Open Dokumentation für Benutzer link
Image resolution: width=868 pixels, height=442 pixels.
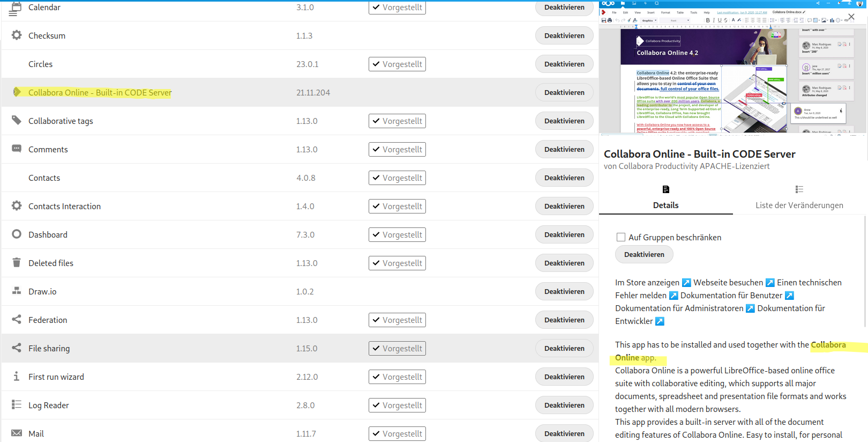pyautogui.click(x=737, y=296)
